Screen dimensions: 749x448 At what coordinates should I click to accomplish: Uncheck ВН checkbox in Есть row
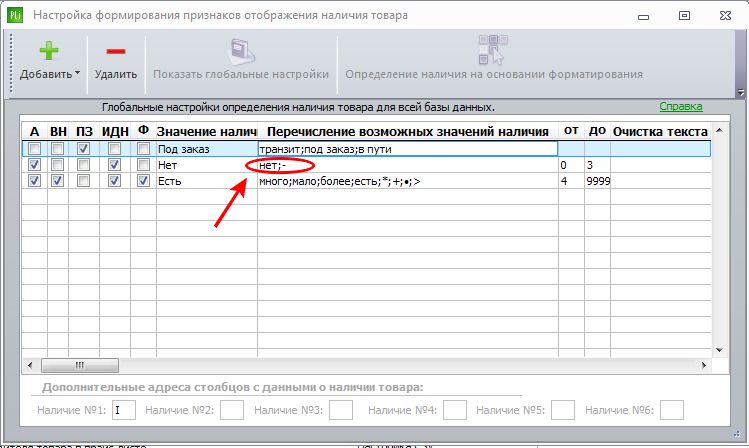(57, 181)
